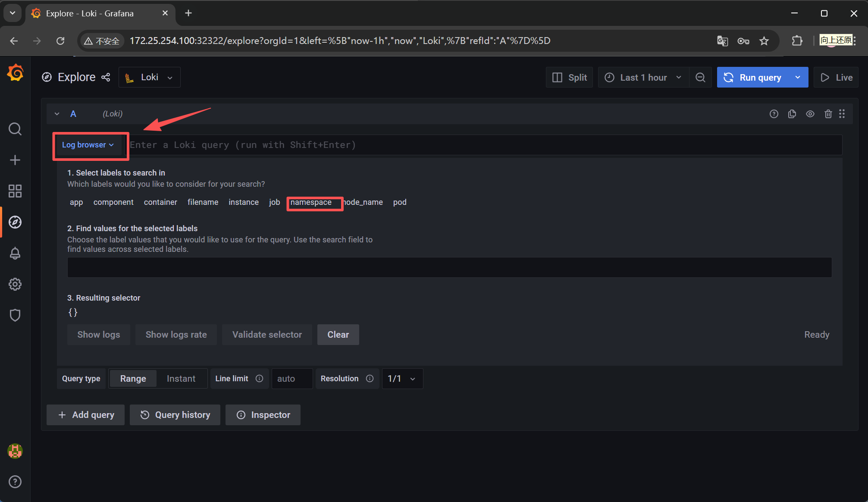Click the share shortened link icon

pos(106,77)
